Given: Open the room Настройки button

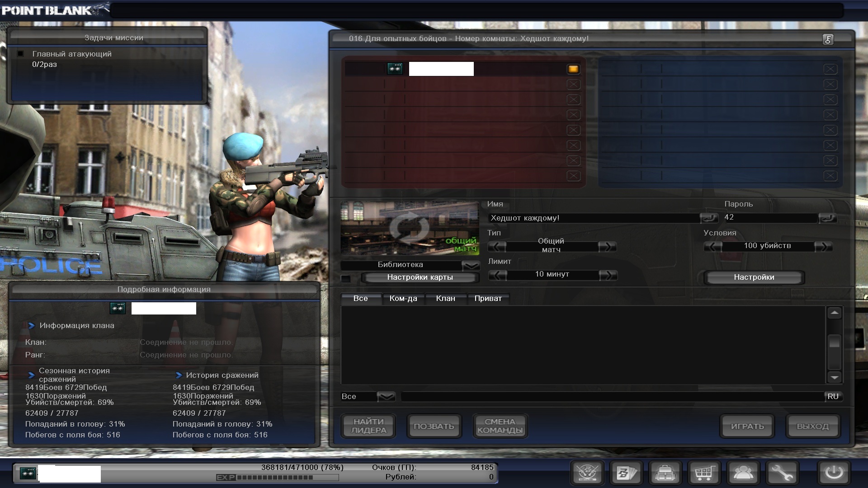Looking at the screenshot, I should tap(754, 277).
